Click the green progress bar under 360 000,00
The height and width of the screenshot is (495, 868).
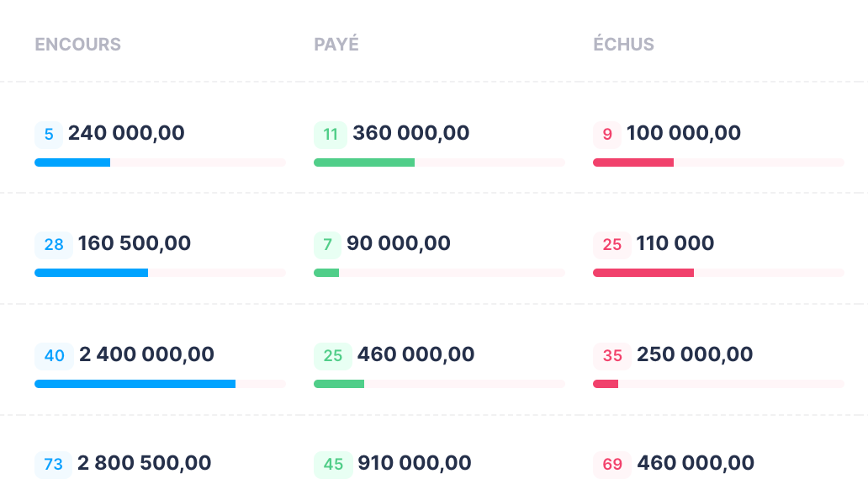(364, 162)
